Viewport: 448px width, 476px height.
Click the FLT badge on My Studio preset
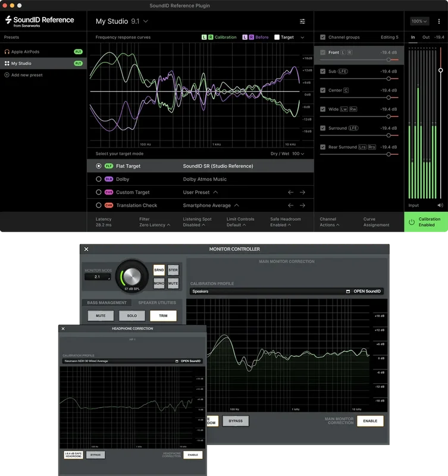click(79, 64)
